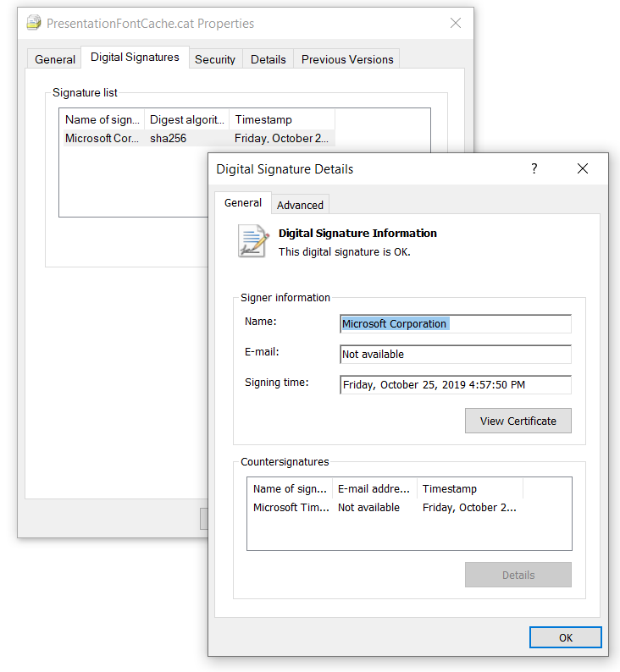Click Digital Signature Information heading

coord(357,233)
